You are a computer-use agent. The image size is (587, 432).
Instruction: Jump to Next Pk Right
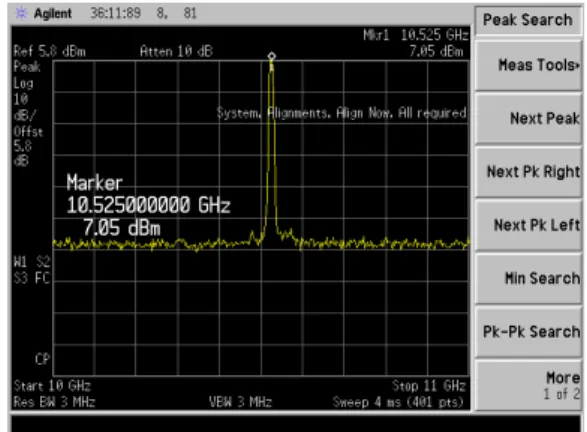[x=528, y=172]
